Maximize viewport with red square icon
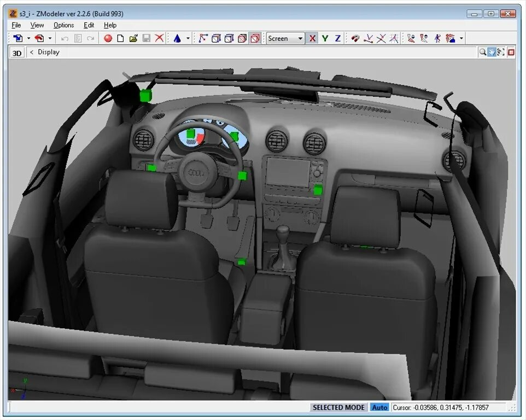The width and height of the screenshot is (526, 420). pos(511,52)
